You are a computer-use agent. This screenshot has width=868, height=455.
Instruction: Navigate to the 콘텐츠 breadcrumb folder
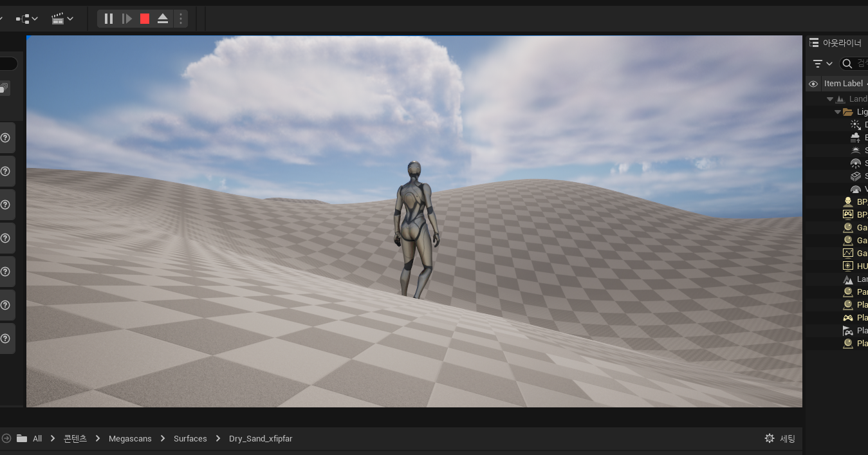(75, 438)
